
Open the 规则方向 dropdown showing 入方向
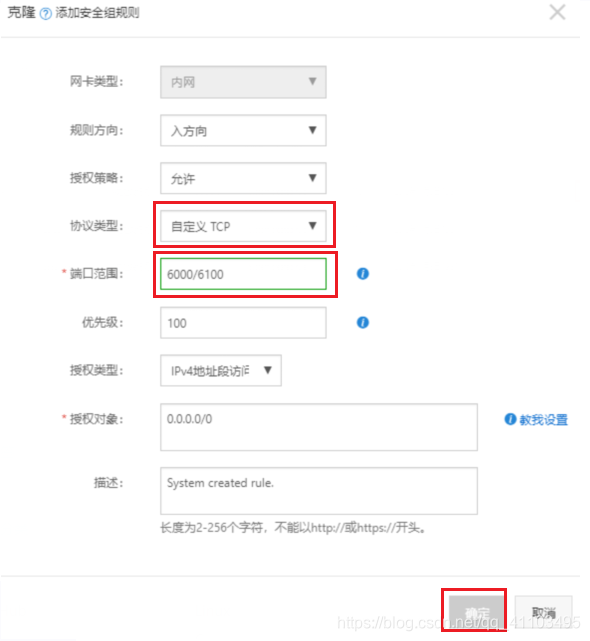tap(243, 130)
